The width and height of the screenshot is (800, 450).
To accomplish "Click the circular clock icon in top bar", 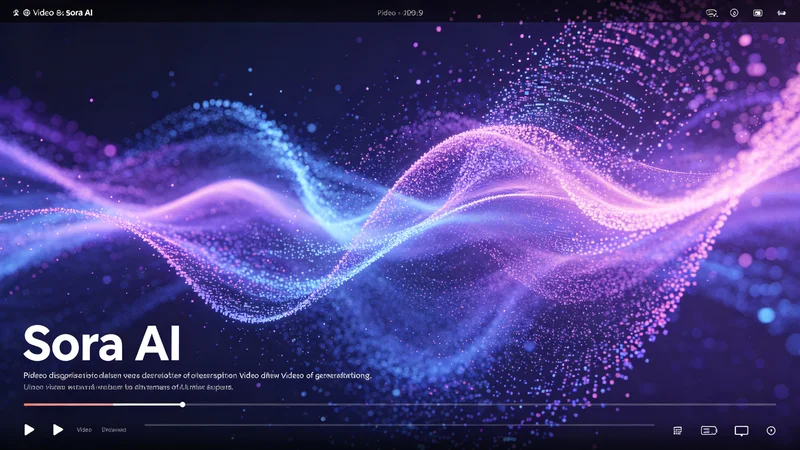I will click(x=734, y=13).
